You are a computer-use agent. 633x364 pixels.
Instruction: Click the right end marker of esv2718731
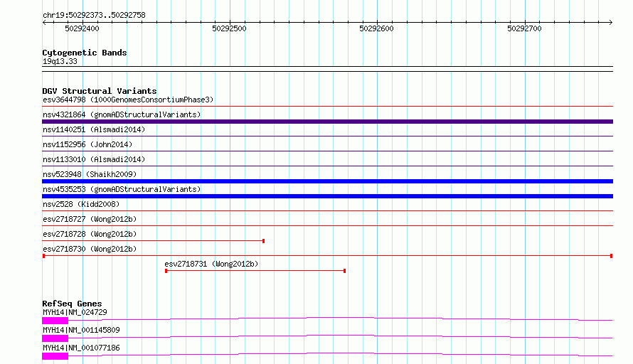pos(344,271)
